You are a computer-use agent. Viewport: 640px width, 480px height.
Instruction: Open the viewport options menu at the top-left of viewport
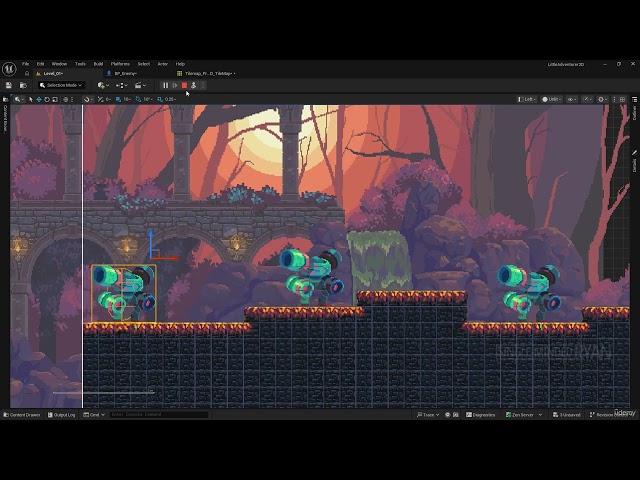(x=19, y=99)
